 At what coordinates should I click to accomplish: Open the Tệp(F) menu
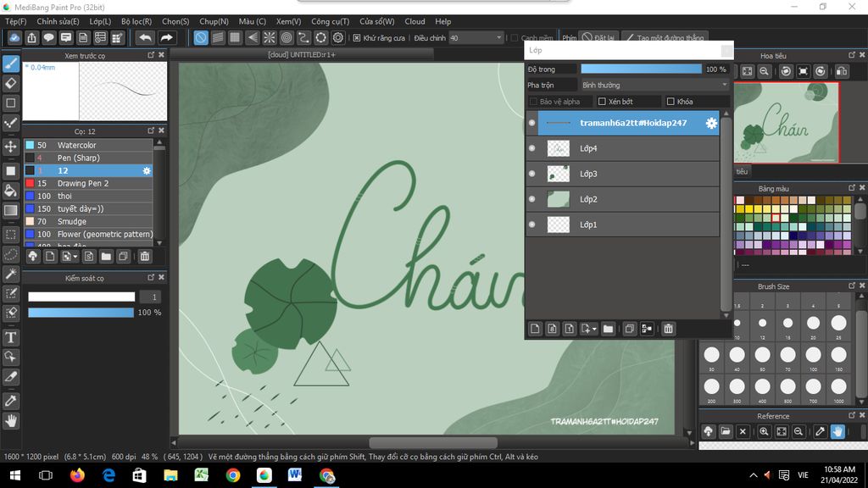pos(15,21)
